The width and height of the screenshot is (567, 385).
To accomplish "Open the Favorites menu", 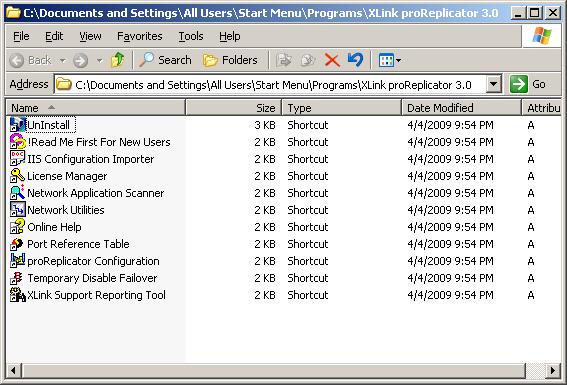I will pos(140,36).
